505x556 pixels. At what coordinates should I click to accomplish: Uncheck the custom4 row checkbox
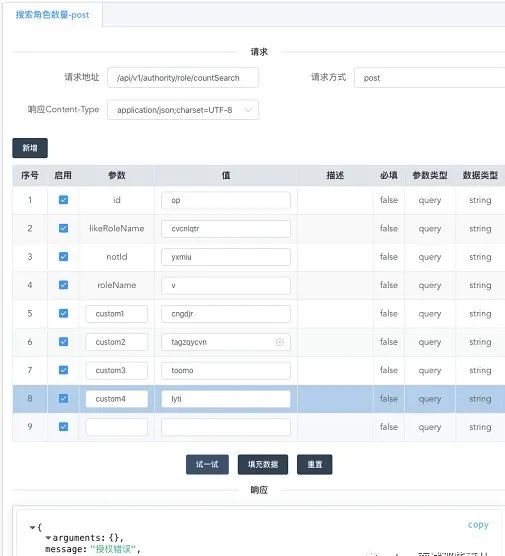click(x=63, y=399)
